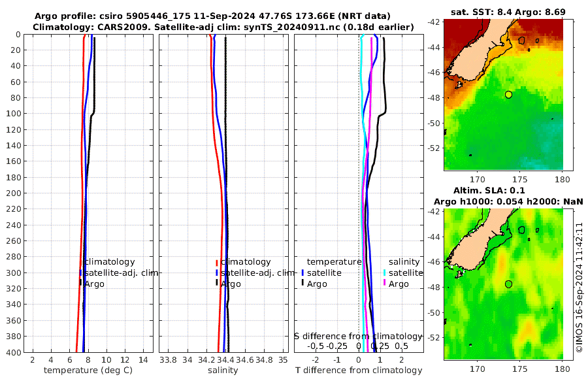The width and height of the screenshot is (588, 379).
Task: Click temperature axis tick '8'
Action: click(88, 360)
